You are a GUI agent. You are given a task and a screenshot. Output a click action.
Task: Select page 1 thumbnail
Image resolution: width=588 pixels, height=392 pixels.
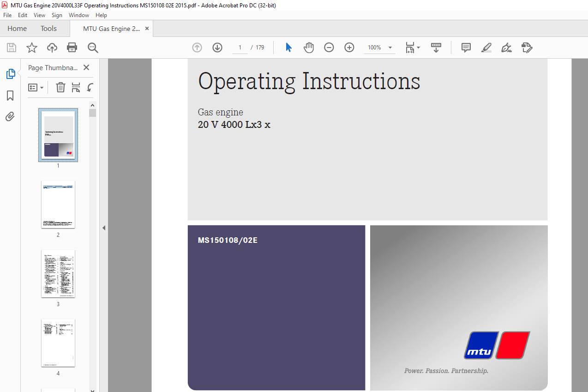[x=58, y=135]
